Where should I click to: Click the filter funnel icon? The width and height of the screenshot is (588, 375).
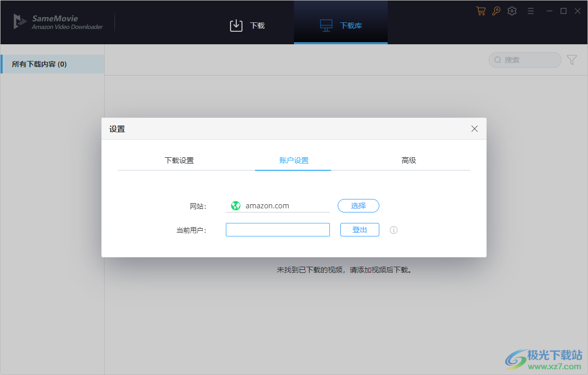click(x=572, y=60)
